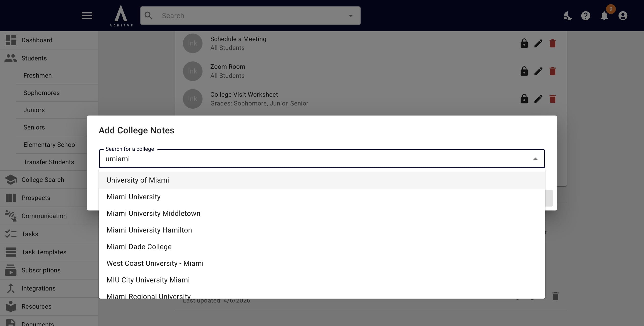
Task: Click the Tasks checklist icon
Action: (11, 234)
